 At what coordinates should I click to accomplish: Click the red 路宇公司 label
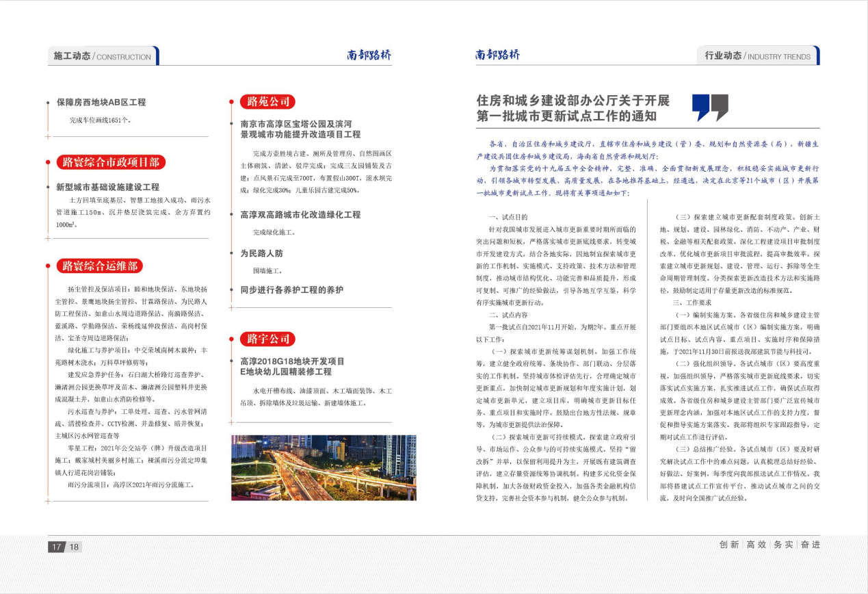267,339
